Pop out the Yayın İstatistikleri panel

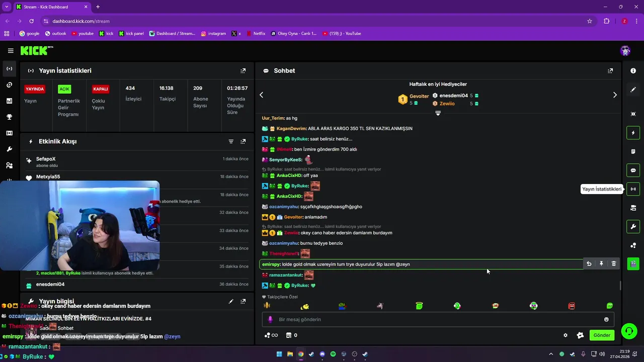(243, 71)
